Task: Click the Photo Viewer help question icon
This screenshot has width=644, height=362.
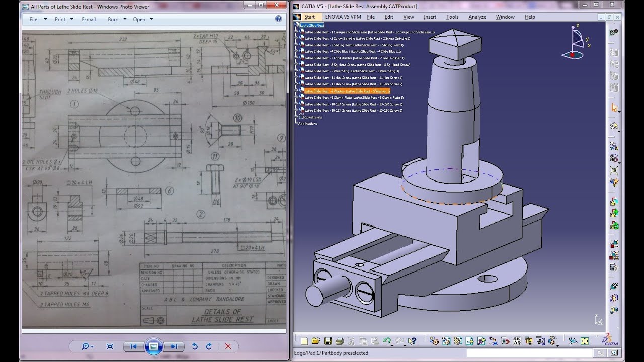Action: (278, 19)
